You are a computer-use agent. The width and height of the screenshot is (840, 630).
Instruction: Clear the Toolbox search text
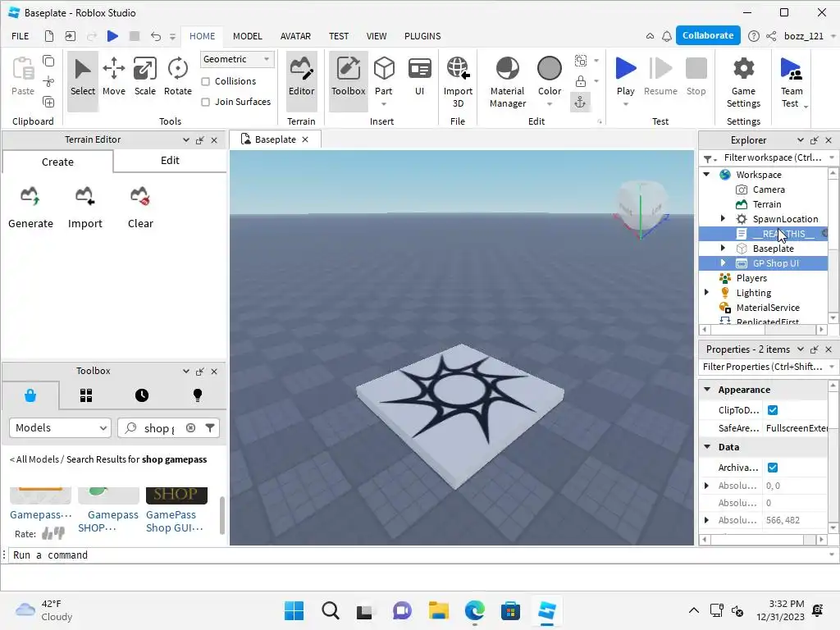[190, 427]
